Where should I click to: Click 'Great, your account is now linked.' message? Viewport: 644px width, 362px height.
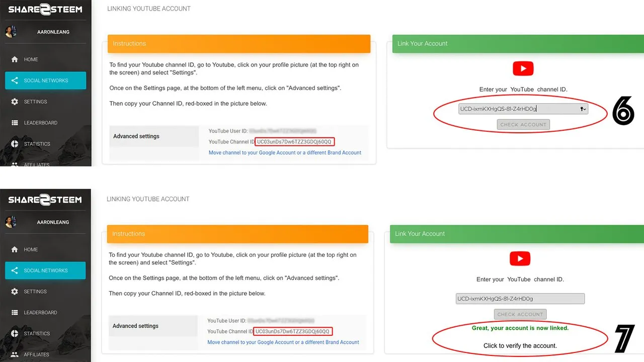[x=520, y=328]
